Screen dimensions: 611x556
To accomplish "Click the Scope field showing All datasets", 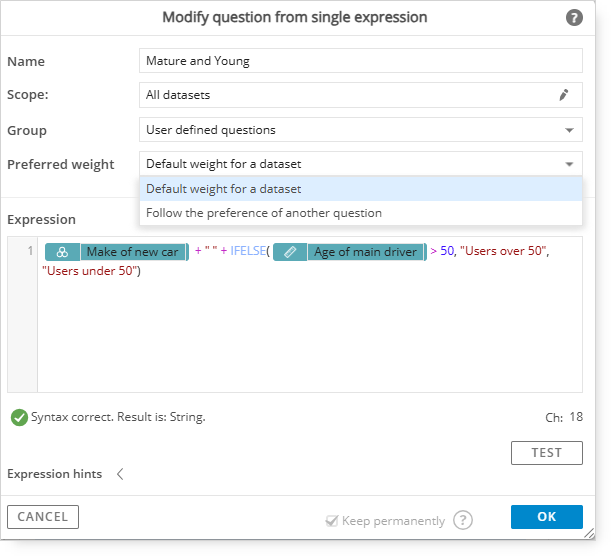I will pos(361,95).
